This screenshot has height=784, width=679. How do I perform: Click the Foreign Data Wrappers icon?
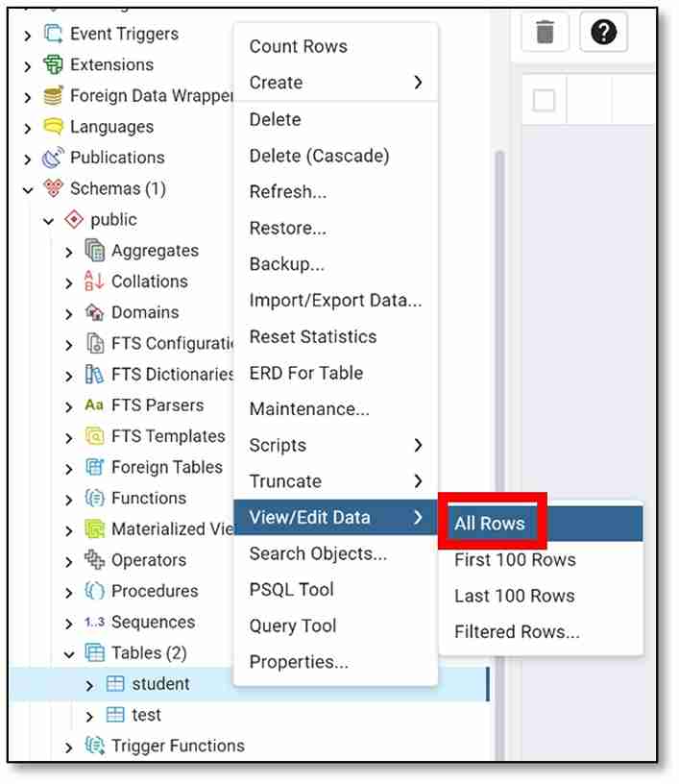pos(53,95)
